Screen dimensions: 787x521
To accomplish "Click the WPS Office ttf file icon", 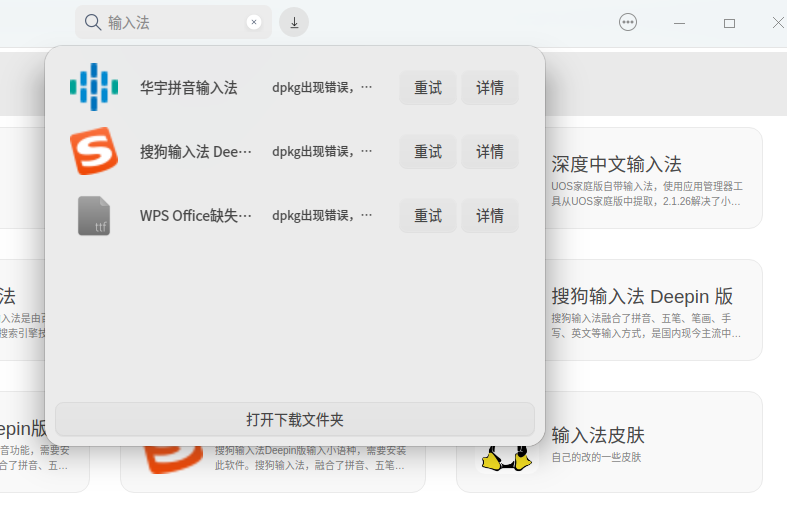I will 94,215.
